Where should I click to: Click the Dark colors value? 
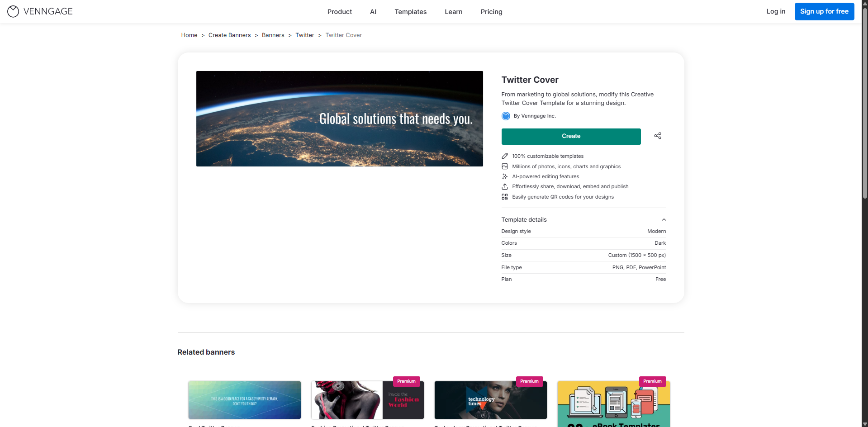660,243
